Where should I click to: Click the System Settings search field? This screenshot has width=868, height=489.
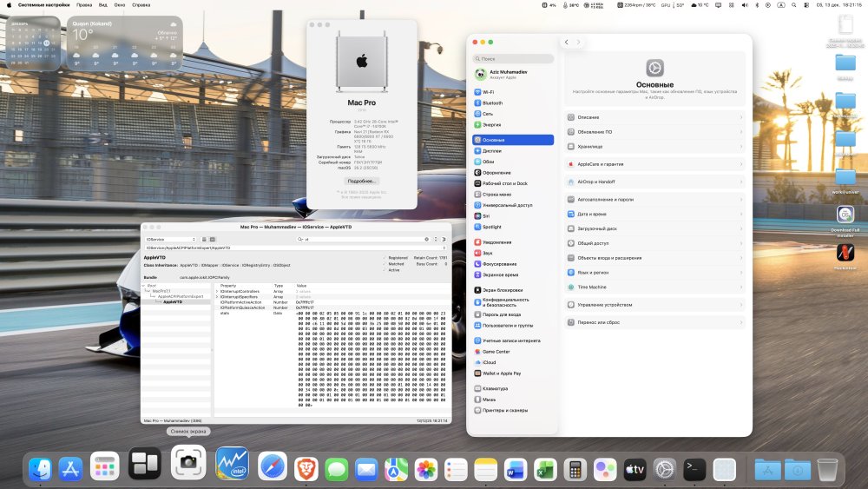click(513, 59)
